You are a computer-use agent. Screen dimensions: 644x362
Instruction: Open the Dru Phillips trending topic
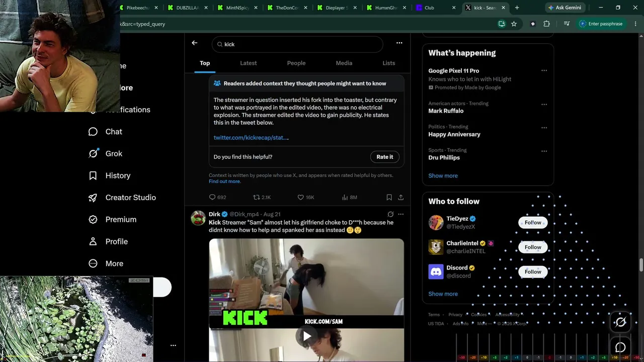pyautogui.click(x=444, y=158)
